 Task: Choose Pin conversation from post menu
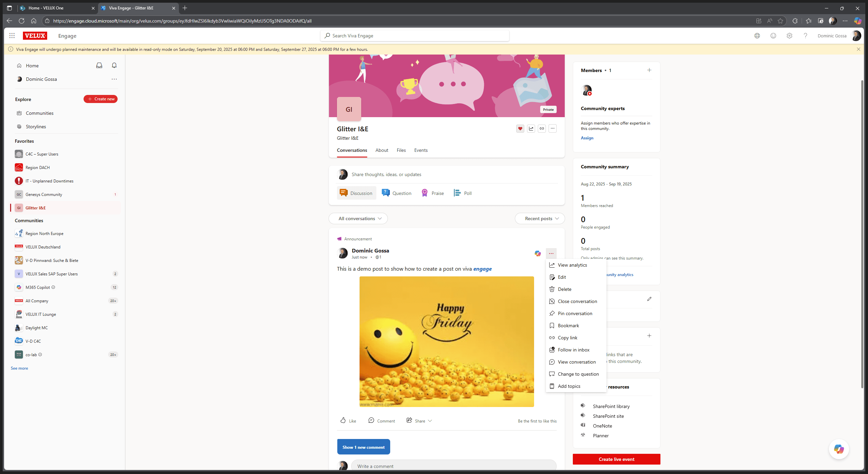(576, 313)
